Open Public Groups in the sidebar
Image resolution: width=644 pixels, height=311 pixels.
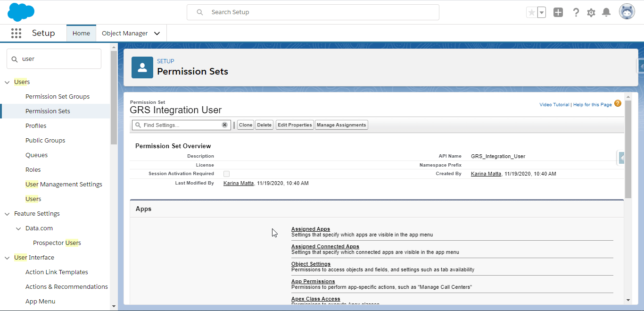point(45,141)
